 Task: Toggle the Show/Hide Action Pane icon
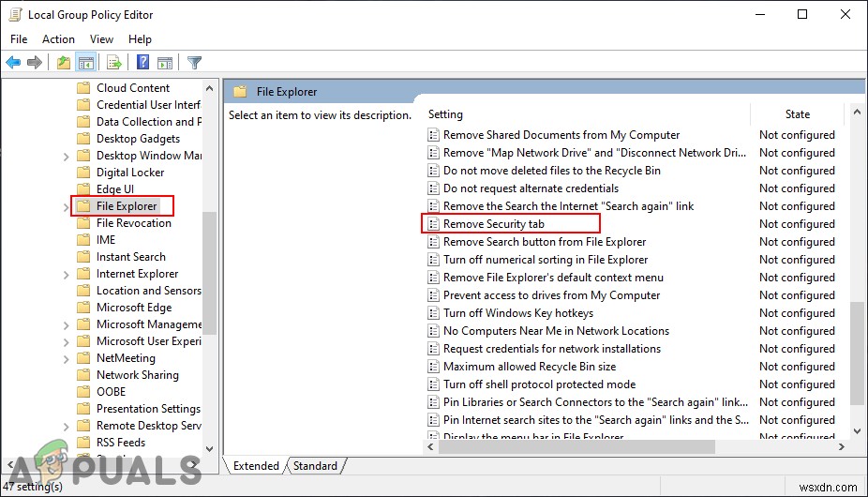[164, 63]
